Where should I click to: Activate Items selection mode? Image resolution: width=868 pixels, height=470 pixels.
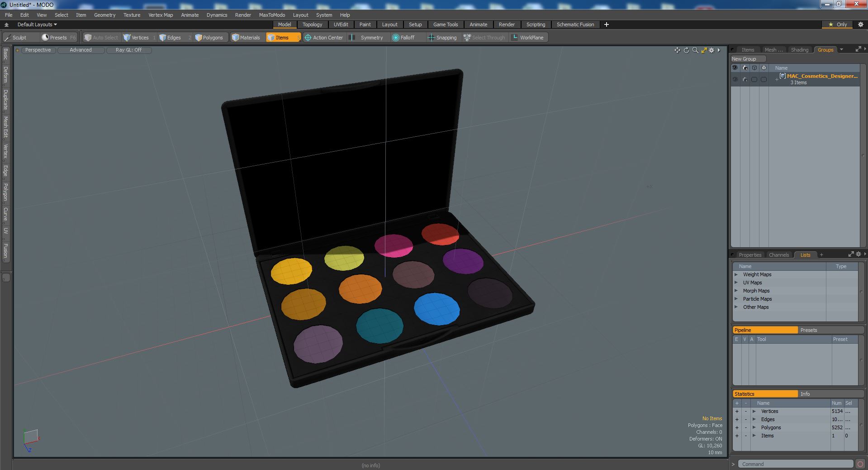[283, 38]
